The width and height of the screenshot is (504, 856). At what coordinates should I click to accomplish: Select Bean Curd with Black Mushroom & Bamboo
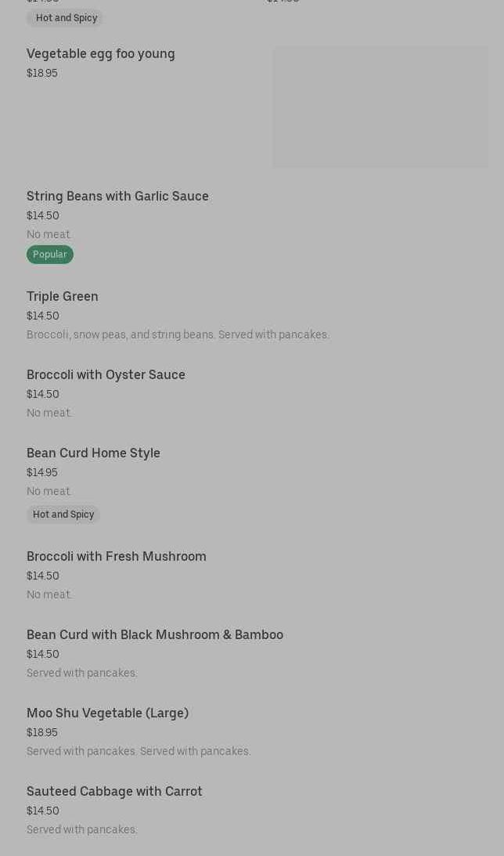[x=155, y=634]
